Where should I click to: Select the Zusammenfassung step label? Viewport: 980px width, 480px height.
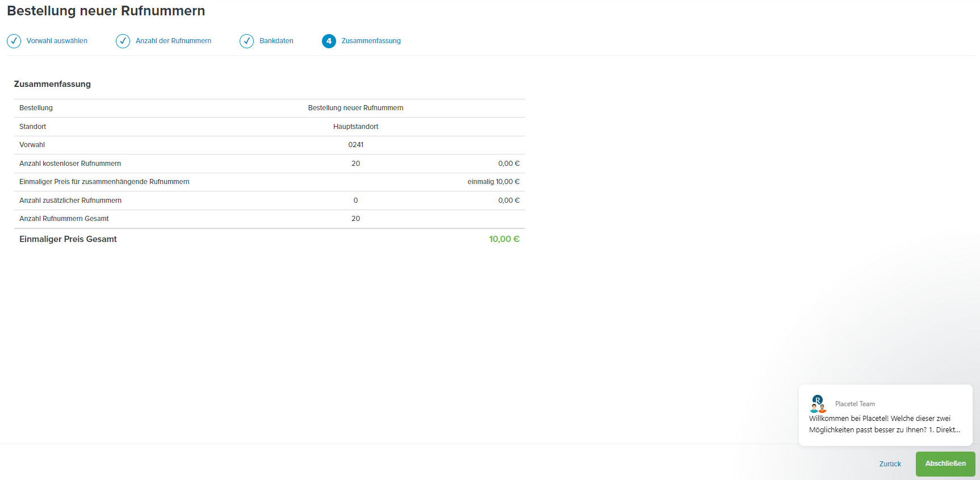[x=371, y=41]
